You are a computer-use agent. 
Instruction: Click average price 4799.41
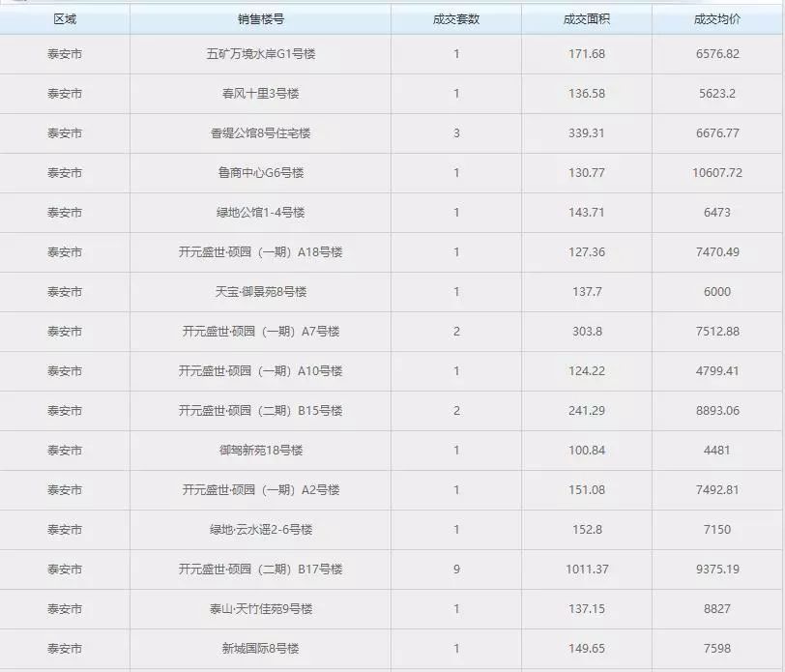(717, 371)
